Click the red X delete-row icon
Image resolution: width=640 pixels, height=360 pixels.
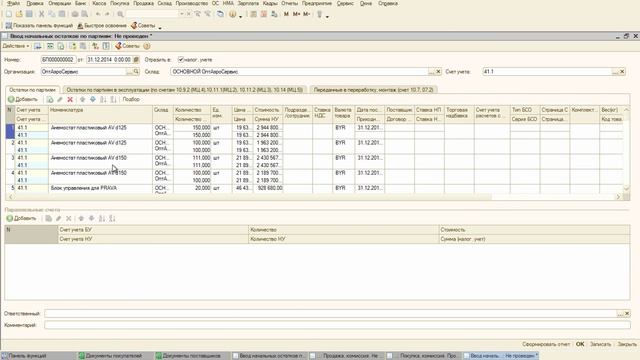coord(70,99)
